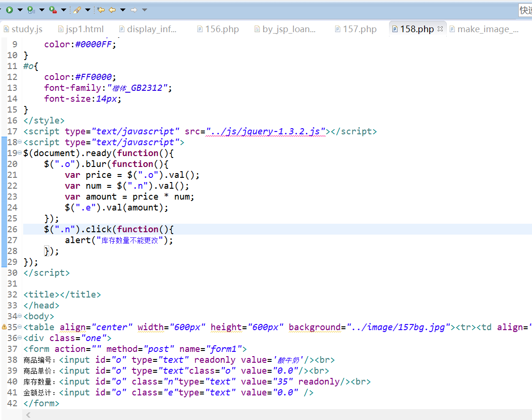Viewport: 532px width, 420px height.
Task: Click the 158.php file icon
Action: pos(395,29)
